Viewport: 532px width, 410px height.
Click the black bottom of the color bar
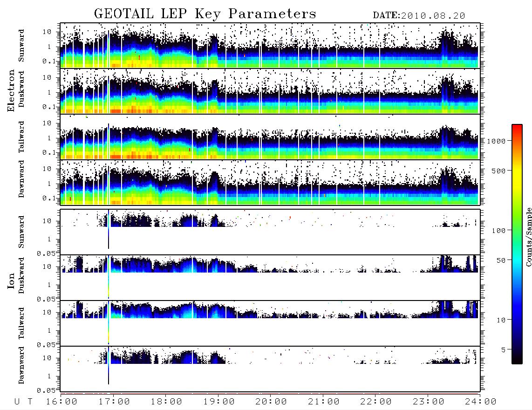tap(517, 358)
